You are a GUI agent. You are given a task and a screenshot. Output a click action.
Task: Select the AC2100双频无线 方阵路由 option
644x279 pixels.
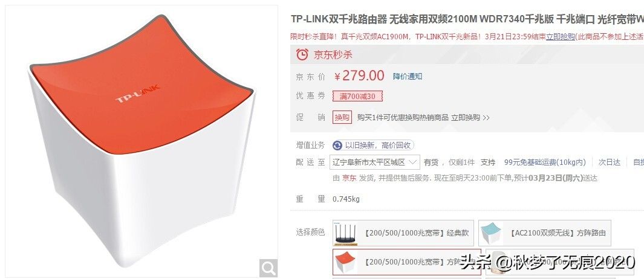pyautogui.click(x=545, y=233)
